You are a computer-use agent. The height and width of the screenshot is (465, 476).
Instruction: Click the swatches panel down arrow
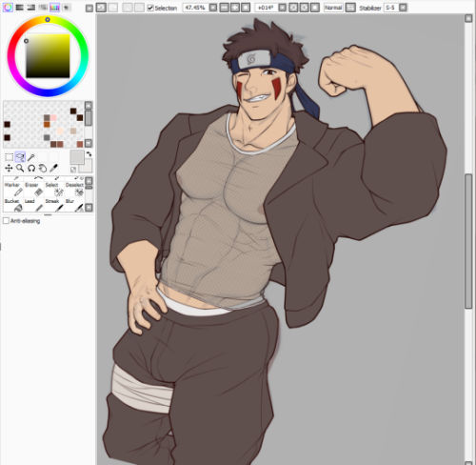(x=89, y=143)
